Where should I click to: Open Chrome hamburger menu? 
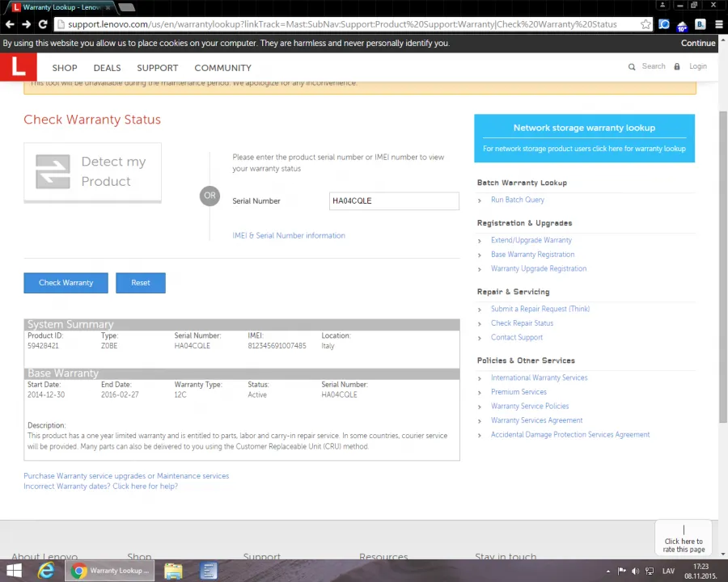719,24
